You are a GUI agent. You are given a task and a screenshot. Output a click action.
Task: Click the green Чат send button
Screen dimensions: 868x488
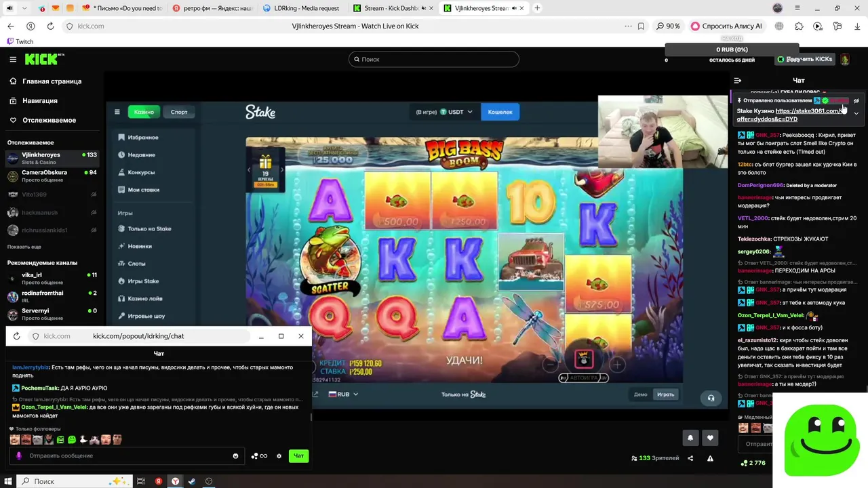coord(298,455)
